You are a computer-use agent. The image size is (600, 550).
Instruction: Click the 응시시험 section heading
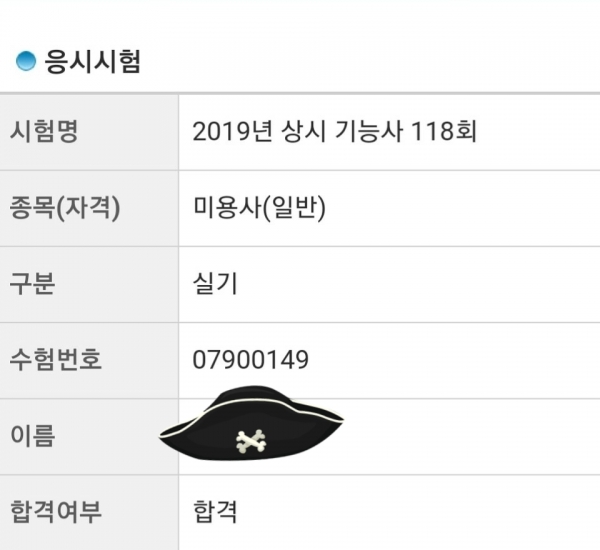92,62
